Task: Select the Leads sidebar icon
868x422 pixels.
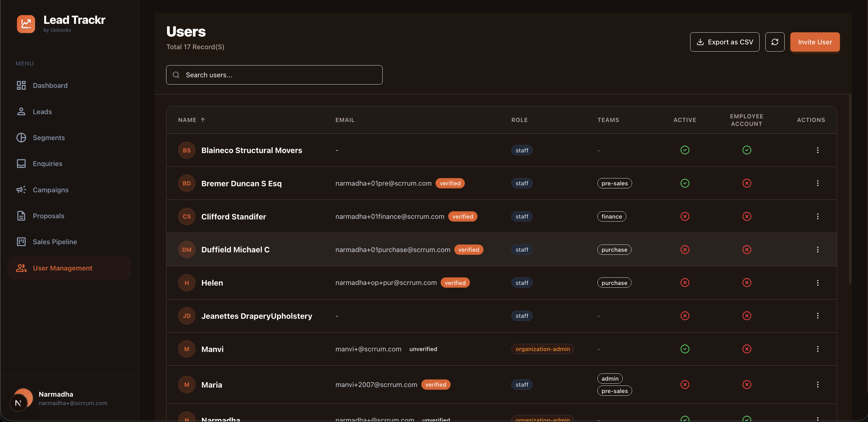Action: 21,111
